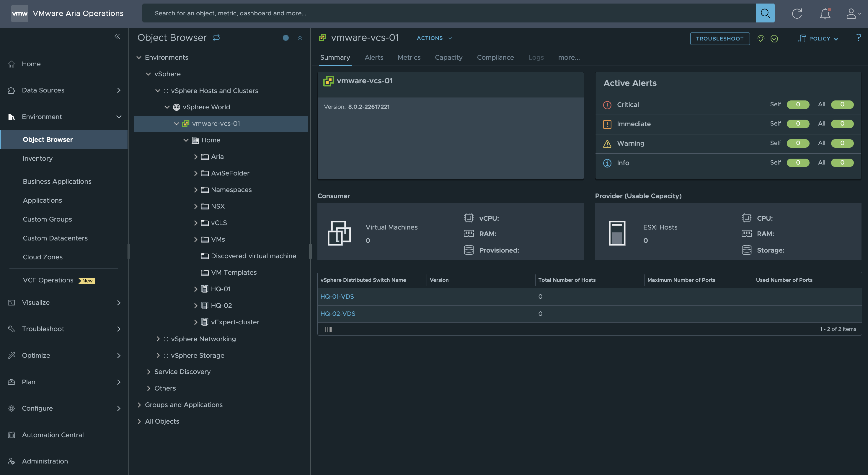Click the search magnifier button
The image size is (868, 475).
765,13
